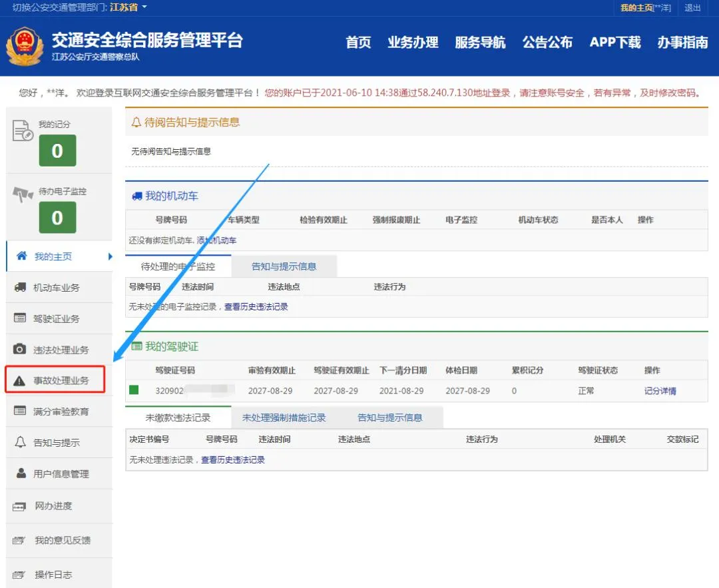Click the bell icon beside 告知与提示
Screen dimensions: 719x588
[x=20, y=443]
